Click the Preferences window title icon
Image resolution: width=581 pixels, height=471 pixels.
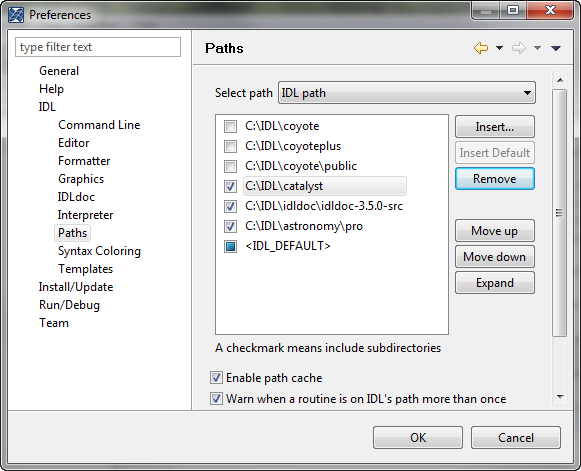[16, 15]
